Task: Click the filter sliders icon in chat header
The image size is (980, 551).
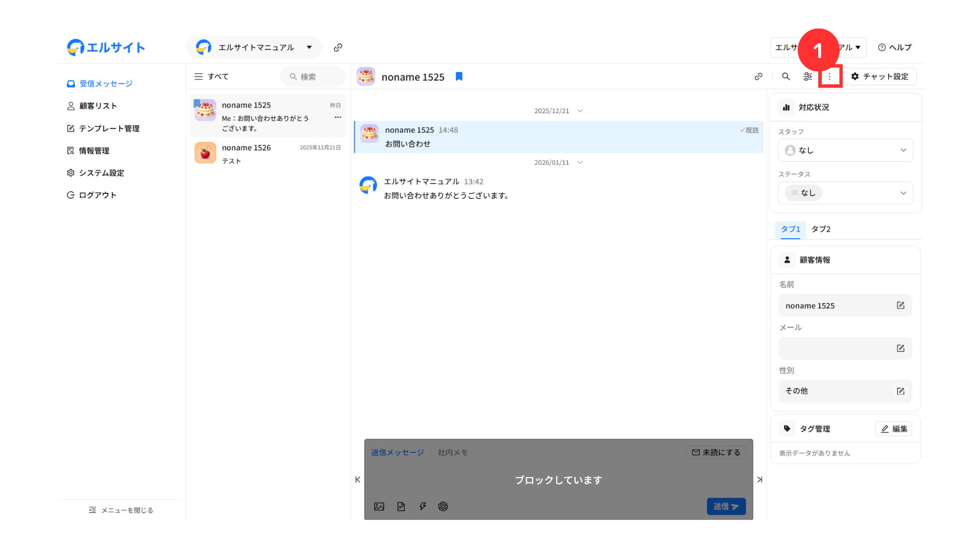Action: pos(807,77)
